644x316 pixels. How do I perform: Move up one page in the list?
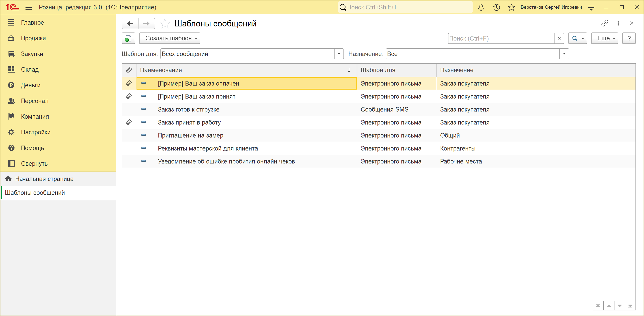[x=609, y=306]
